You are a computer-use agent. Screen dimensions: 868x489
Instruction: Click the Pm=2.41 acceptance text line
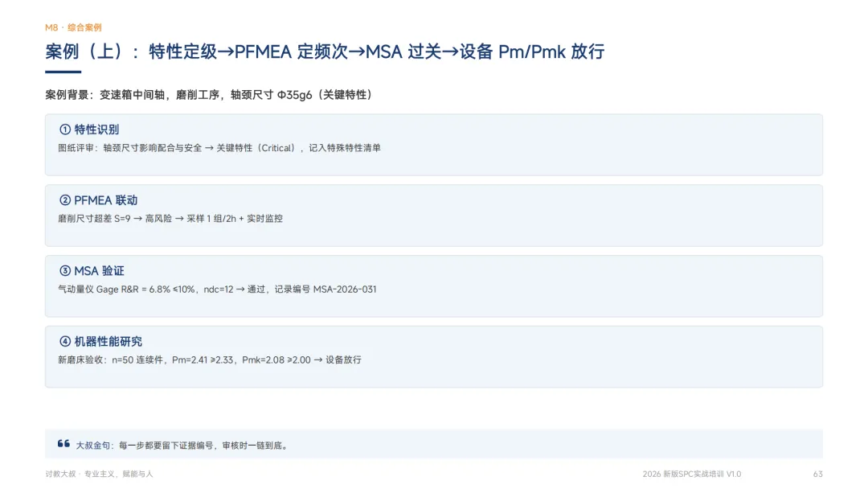click(209, 360)
